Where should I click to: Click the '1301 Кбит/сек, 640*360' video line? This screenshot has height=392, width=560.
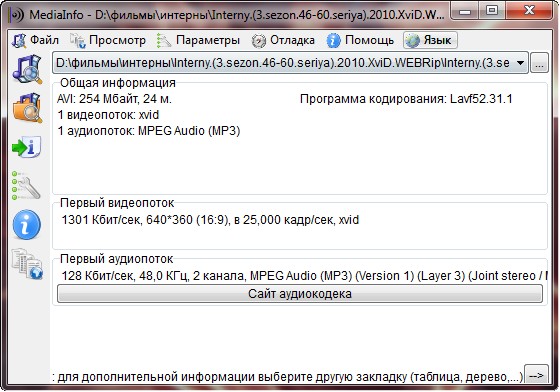pos(210,220)
